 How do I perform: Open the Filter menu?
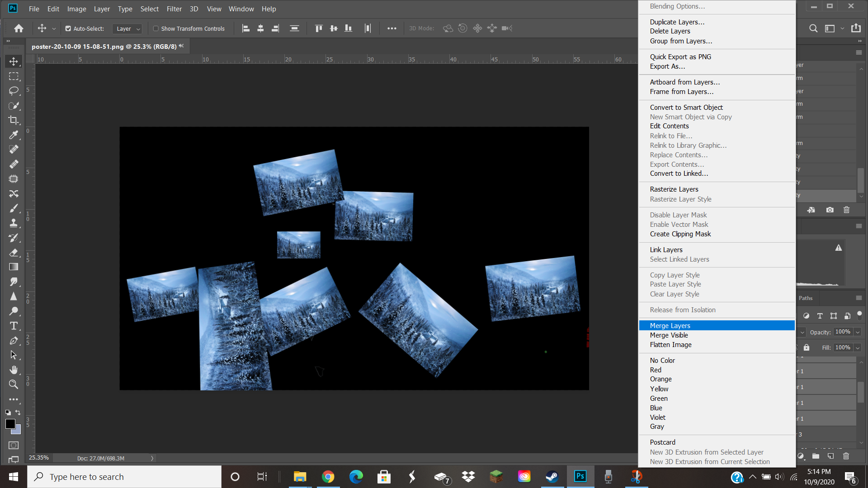click(174, 9)
